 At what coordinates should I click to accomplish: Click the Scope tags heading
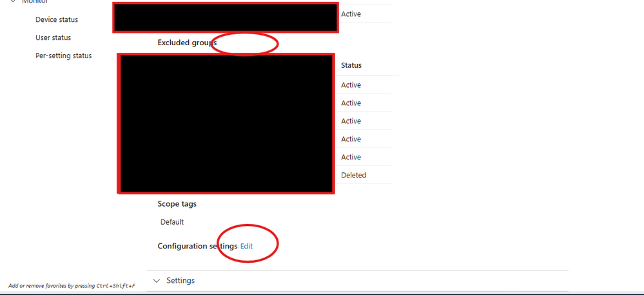(177, 204)
